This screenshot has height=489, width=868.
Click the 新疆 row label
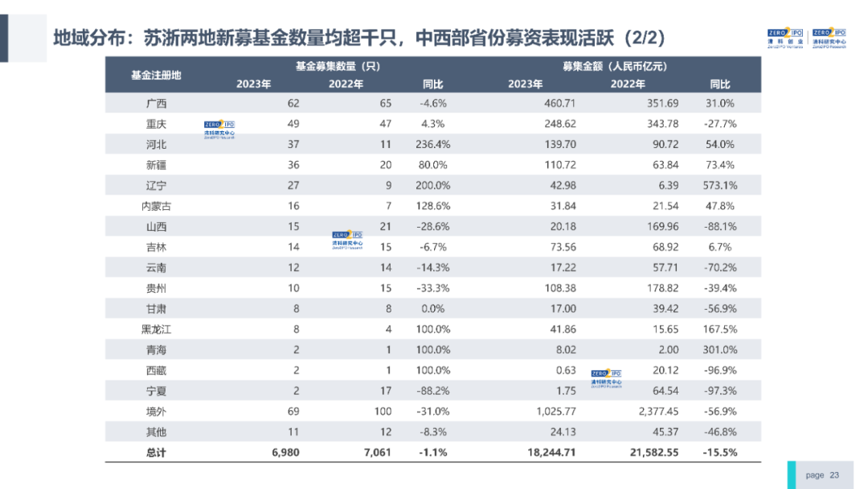click(156, 165)
